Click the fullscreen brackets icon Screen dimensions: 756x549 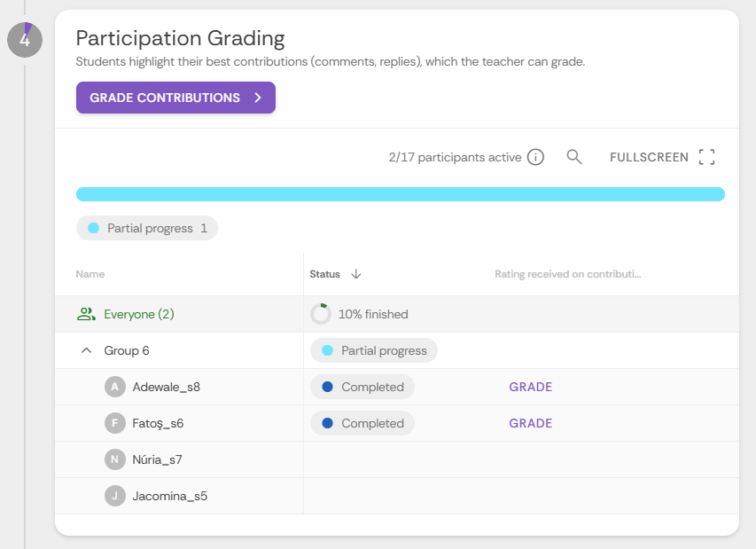pos(707,157)
